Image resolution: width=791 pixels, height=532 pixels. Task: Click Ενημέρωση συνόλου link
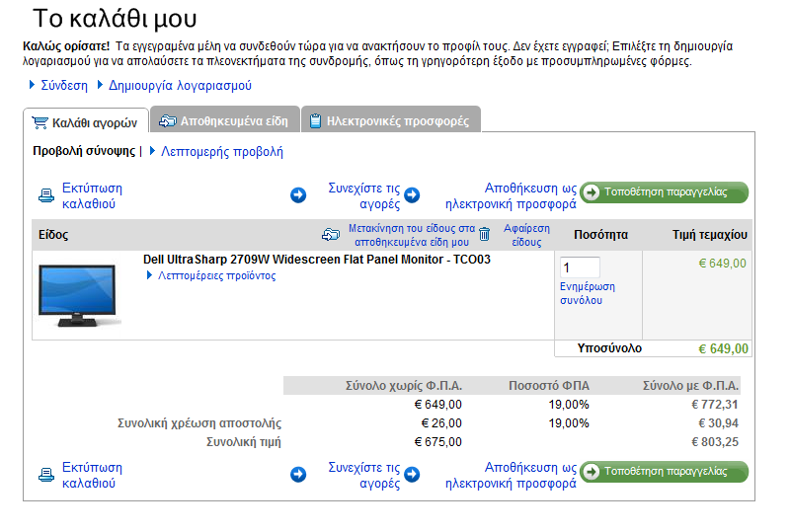click(x=588, y=293)
